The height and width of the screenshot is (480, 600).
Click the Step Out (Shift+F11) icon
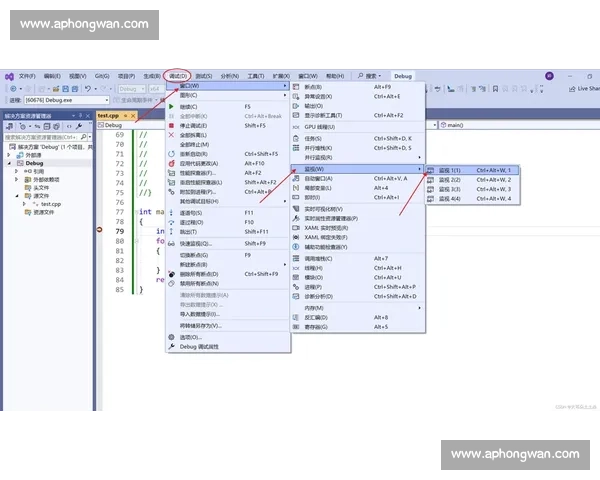(x=171, y=232)
